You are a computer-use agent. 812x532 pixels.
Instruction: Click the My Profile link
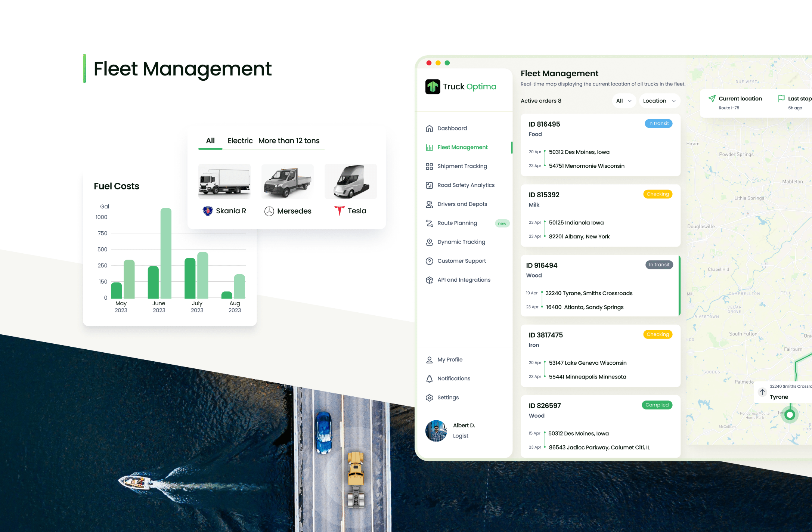tap(450, 360)
